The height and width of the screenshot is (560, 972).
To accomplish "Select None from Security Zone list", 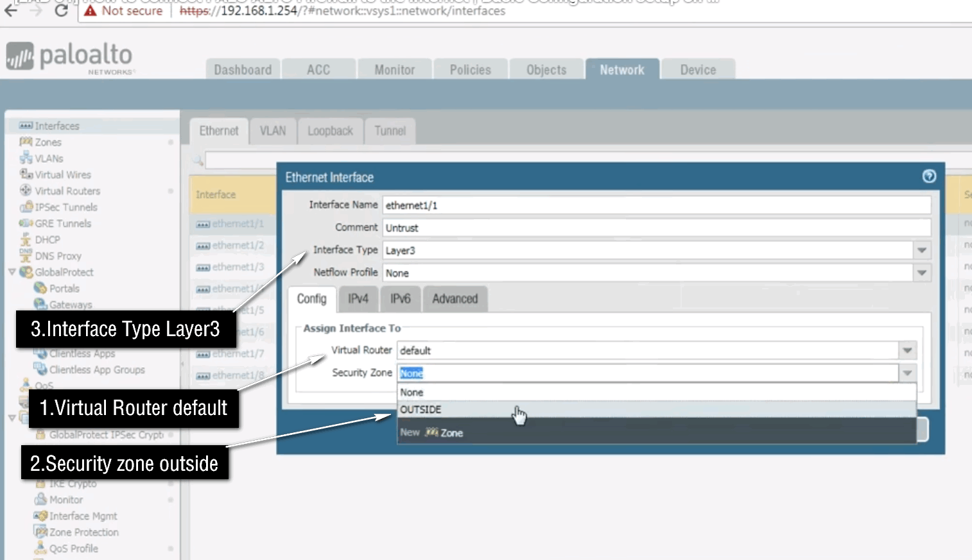I will click(x=656, y=392).
